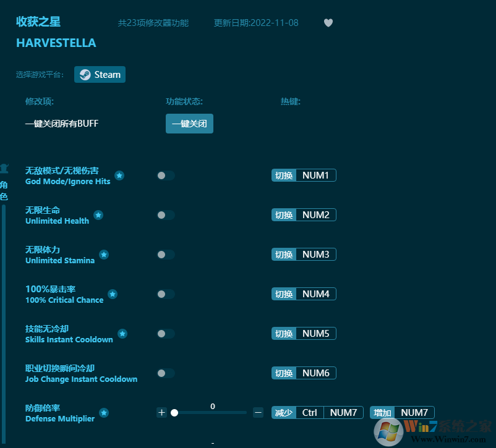Image resolution: width=496 pixels, height=448 pixels.
Task: Click the star icon beside Defense Multiplier
Action: tap(104, 413)
